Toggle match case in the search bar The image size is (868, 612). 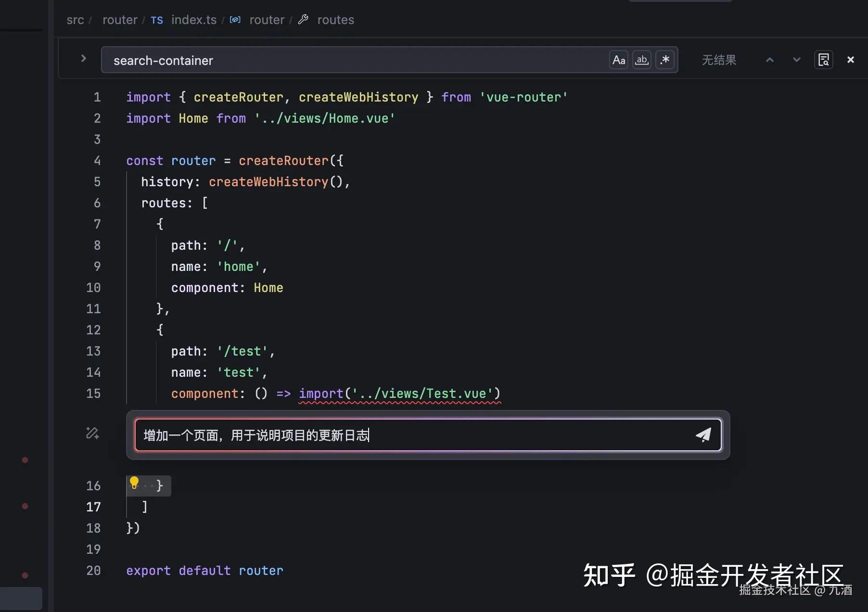point(619,60)
